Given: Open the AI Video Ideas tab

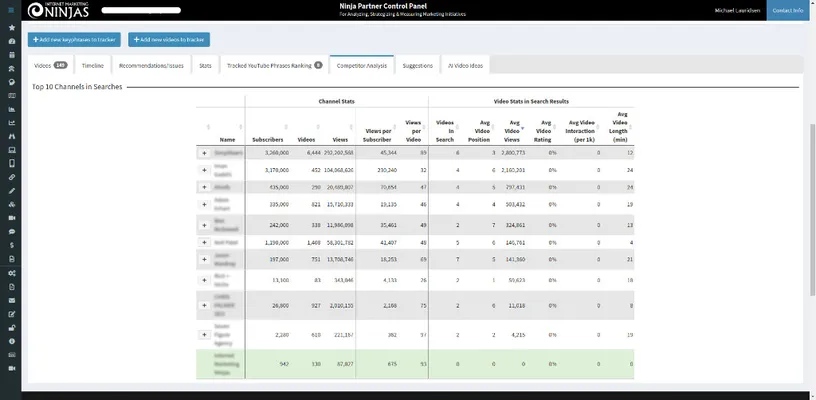Looking at the screenshot, I should pos(463,65).
